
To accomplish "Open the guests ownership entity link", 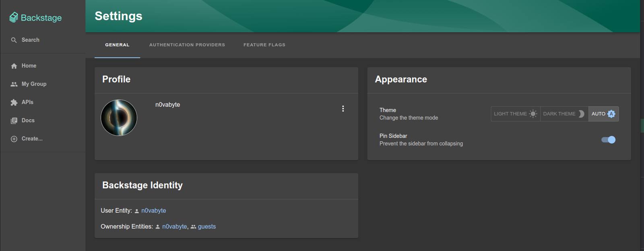I will (x=206, y=226).
